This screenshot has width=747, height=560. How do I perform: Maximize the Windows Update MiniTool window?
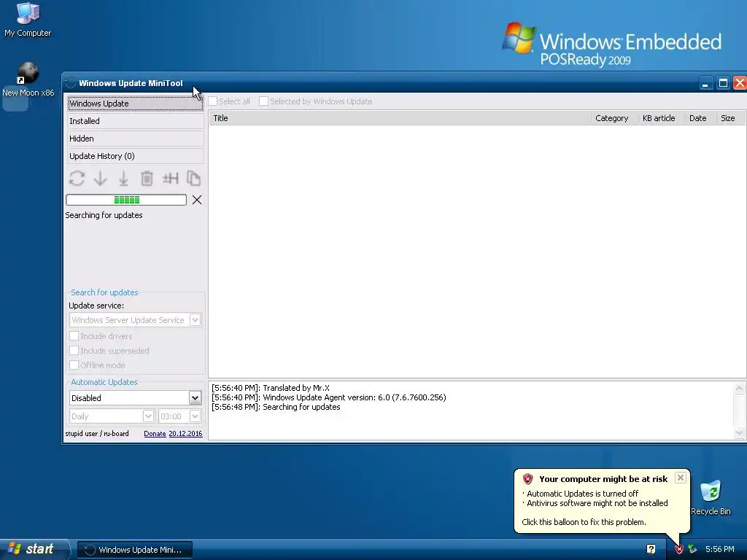[x=723, y=83]
